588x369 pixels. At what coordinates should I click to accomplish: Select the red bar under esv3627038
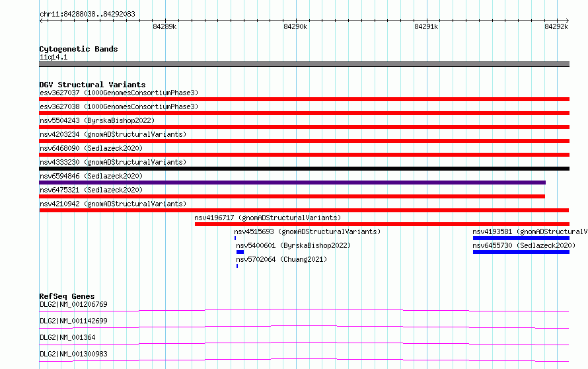pyautogui.click(x=304, y=113)
